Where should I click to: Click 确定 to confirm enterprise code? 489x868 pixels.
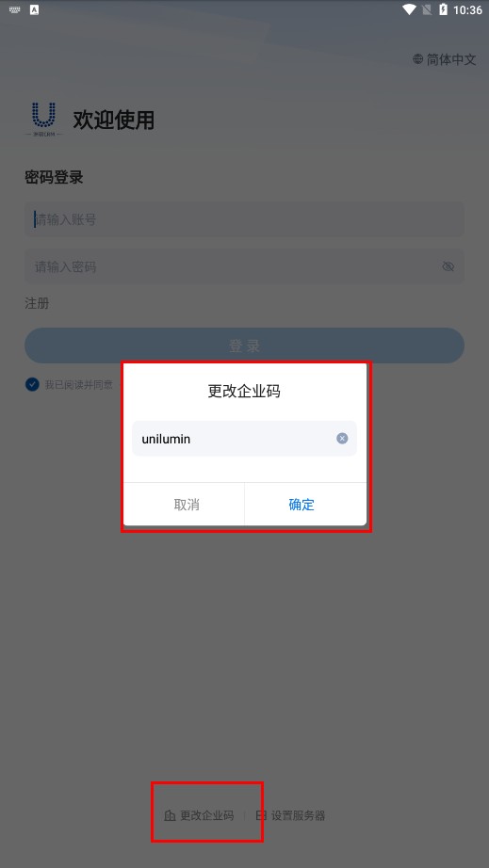click(x=302, y=505)
